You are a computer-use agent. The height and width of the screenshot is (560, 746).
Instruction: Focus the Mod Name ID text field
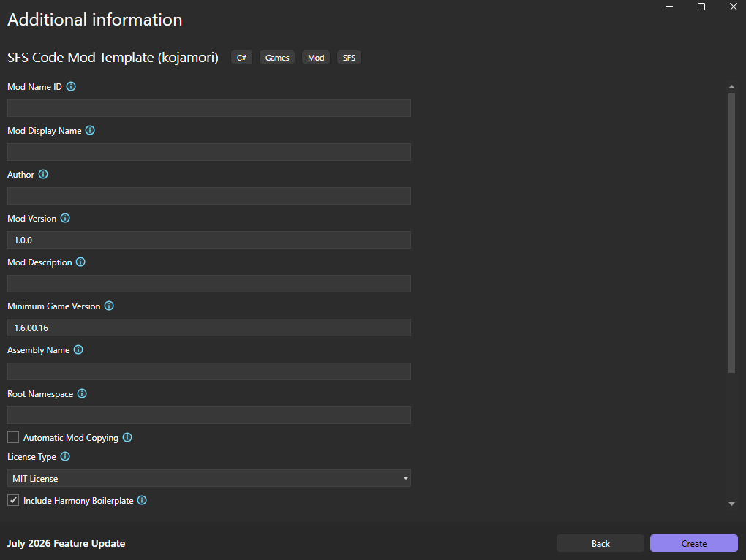pyautogui.click(x=209, y=108)
